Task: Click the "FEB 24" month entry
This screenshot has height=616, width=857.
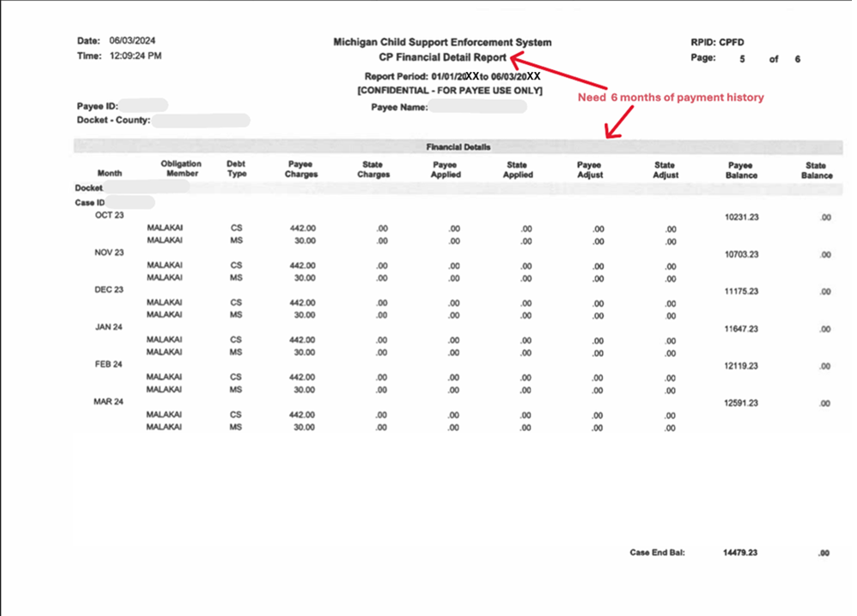Action: point(109,364)
